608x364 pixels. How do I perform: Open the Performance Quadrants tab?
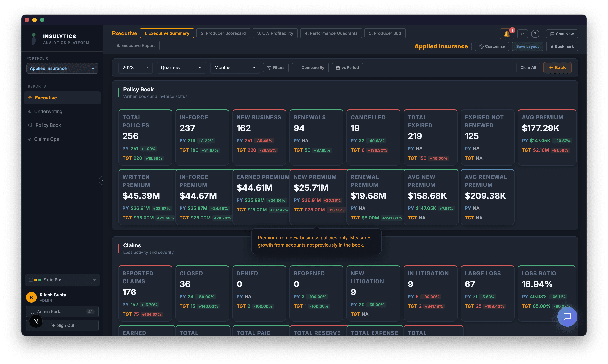(331, 33)
